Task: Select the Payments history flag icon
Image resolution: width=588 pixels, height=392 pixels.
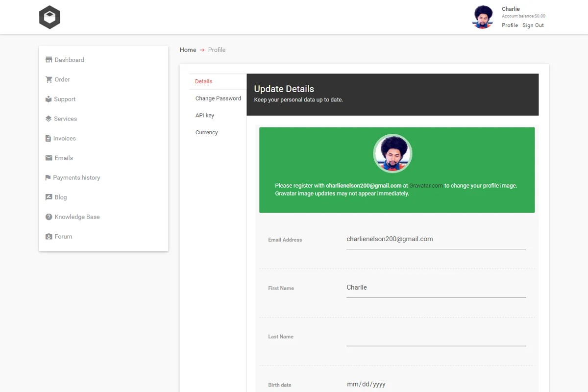Action: (x=48, y=177)
